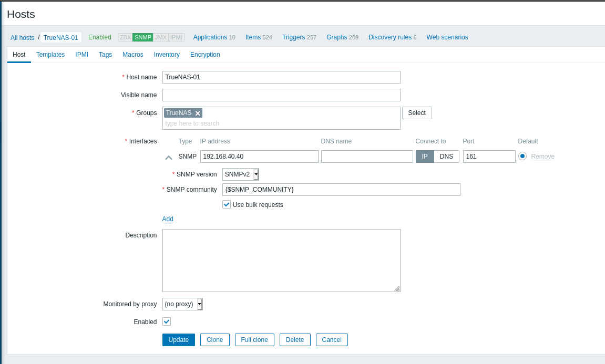The height and width of the screenshot is (364, 605).
Task: Collapse the SNMP interface details chevron
Action: click(x=169, y=158)
